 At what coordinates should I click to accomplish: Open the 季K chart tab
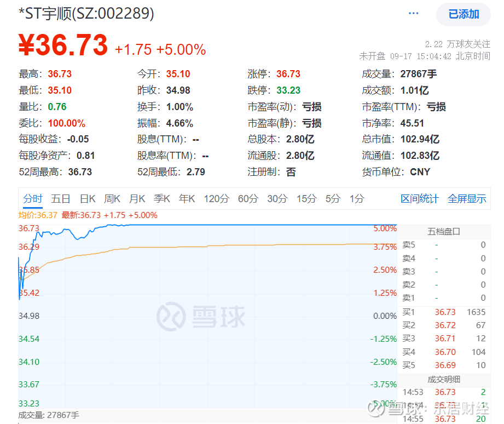[162, 198]
